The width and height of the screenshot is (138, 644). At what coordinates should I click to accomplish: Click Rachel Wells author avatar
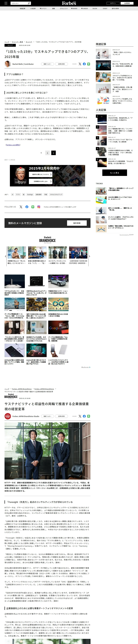[x=8, y=64]
